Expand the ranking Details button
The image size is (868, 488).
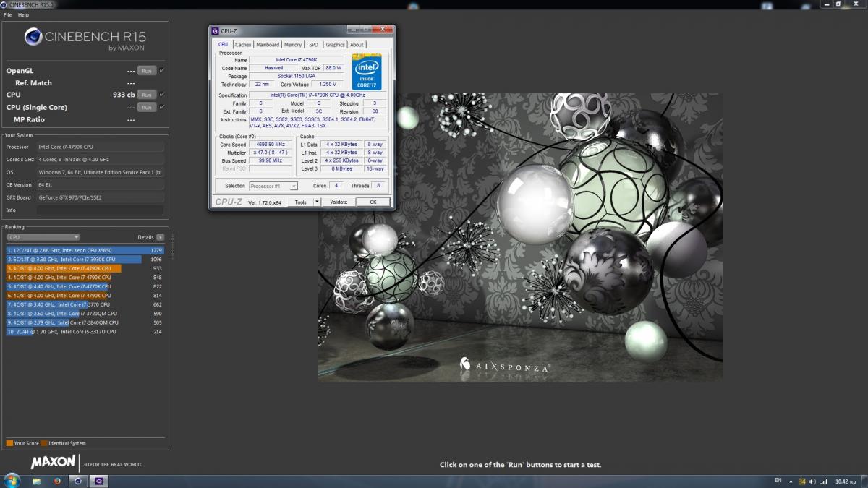tap(160, 237)
